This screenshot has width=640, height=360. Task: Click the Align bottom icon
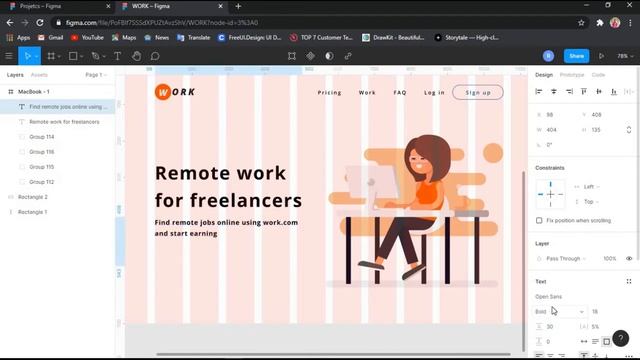(613, 91)
